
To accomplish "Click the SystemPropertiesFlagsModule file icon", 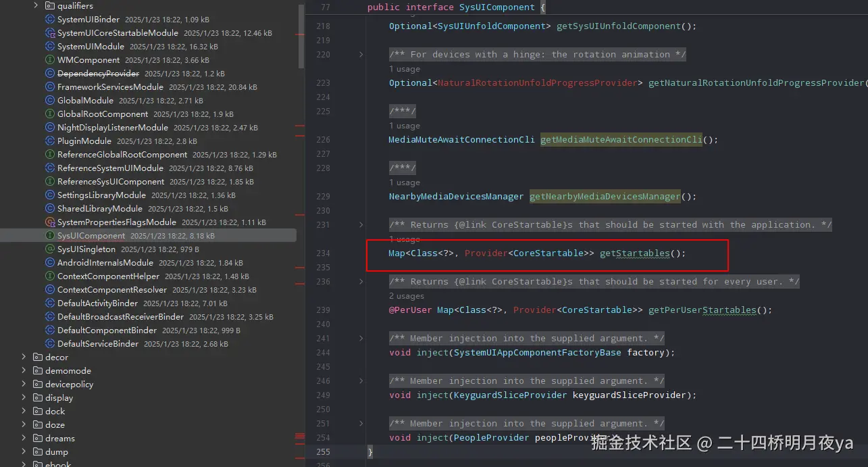I will coord(50,222).
